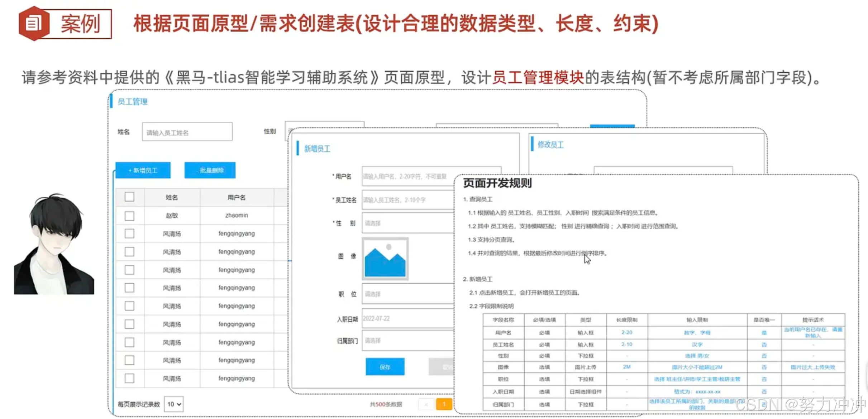Click the red hexagon 案例 document icon
The width and height of the screenshot is (868, 419).
[34, 24]
